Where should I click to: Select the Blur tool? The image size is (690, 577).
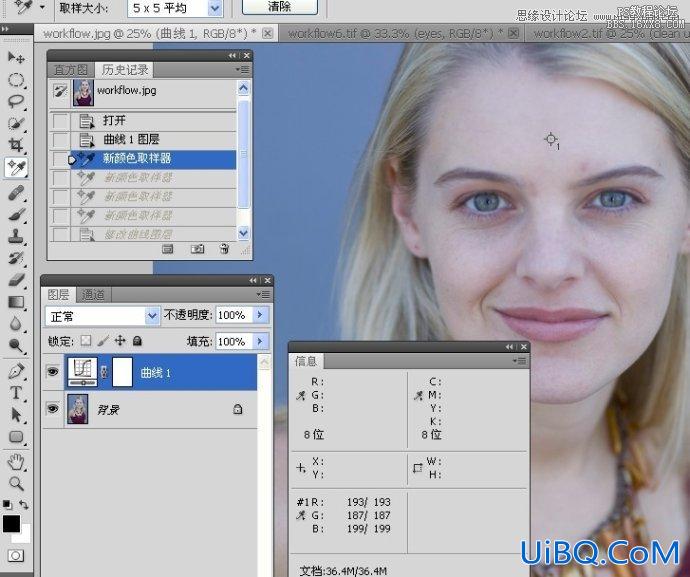click(16, 324)
